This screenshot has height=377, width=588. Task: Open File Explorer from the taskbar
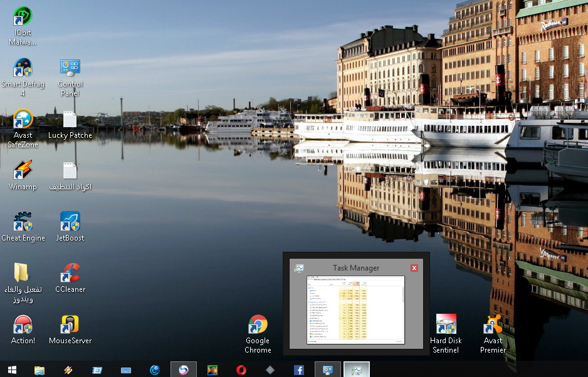click(39, 369)
